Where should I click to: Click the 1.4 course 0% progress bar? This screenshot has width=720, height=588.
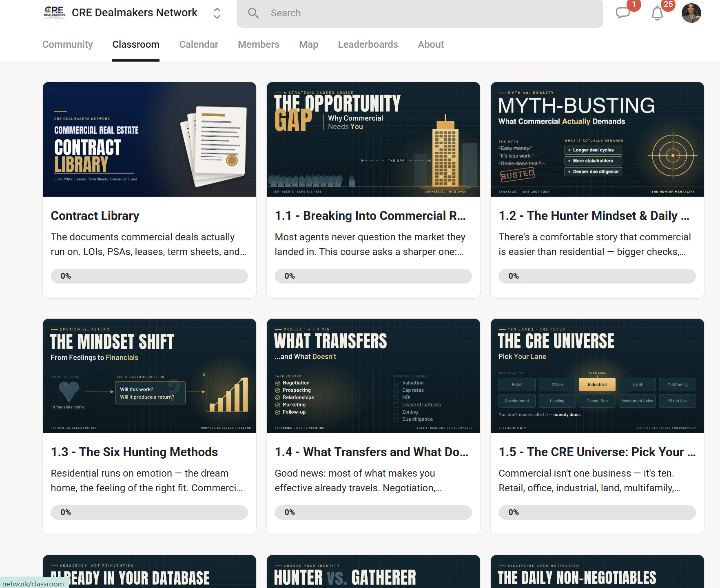coord(373,513)
